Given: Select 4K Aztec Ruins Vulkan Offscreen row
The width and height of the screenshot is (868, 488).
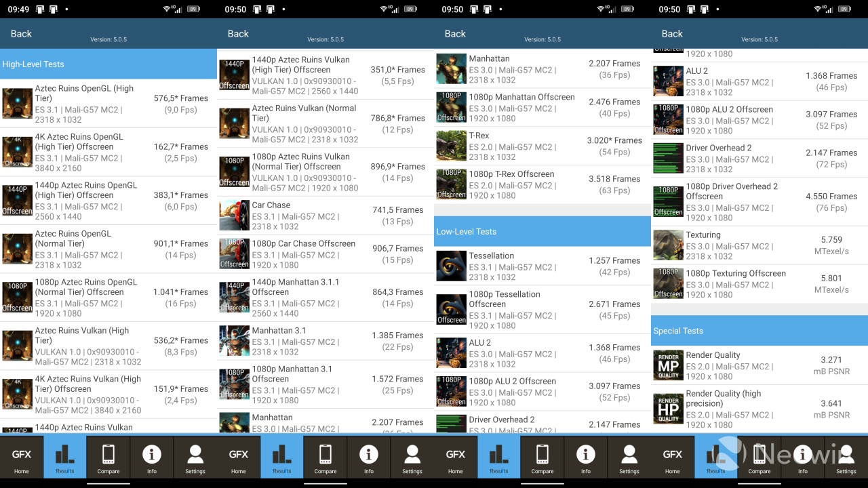Looking at the screenshot, I should [x=108, y=394].
